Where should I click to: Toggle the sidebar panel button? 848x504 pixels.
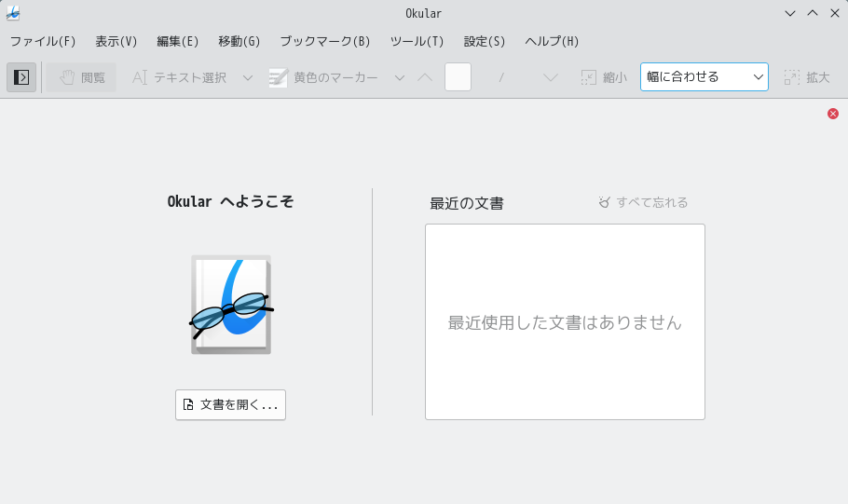tap(21, 77)
